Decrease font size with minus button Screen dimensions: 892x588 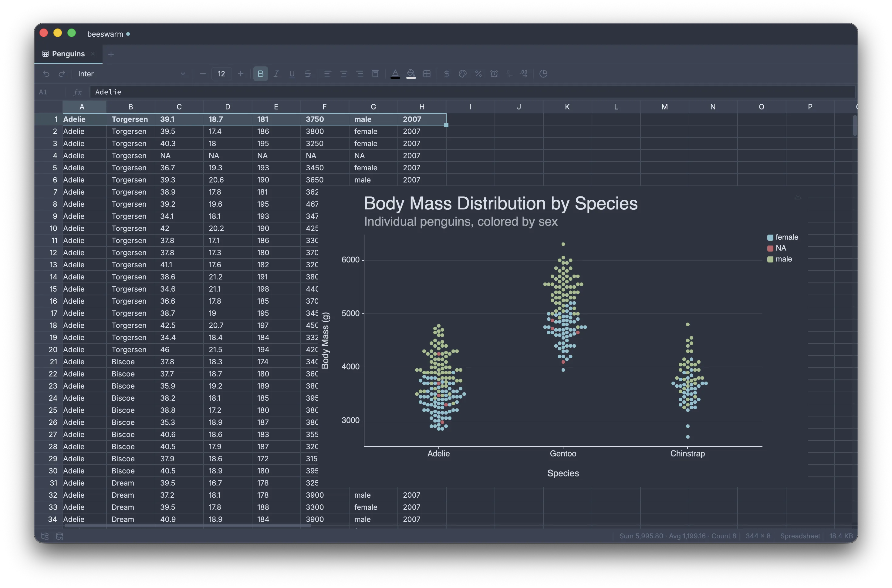pos(203,74)
